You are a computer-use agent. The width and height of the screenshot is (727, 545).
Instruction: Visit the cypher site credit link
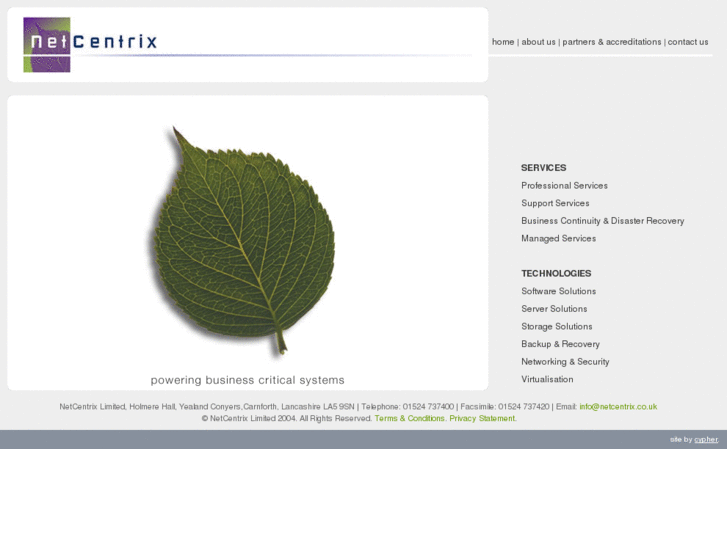[706, 439]
